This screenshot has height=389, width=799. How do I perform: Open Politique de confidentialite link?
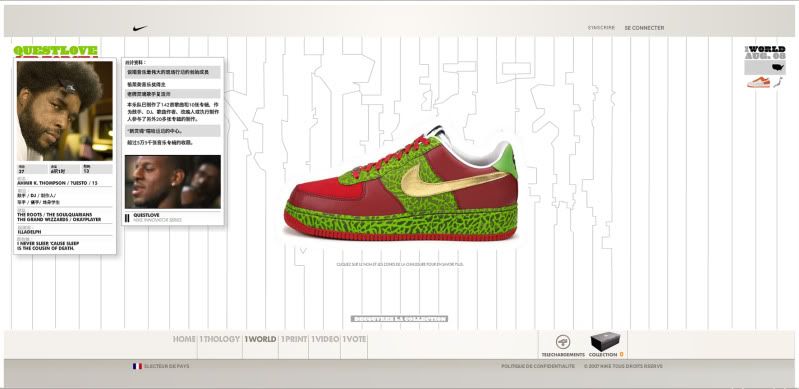(x=538, y=366)
